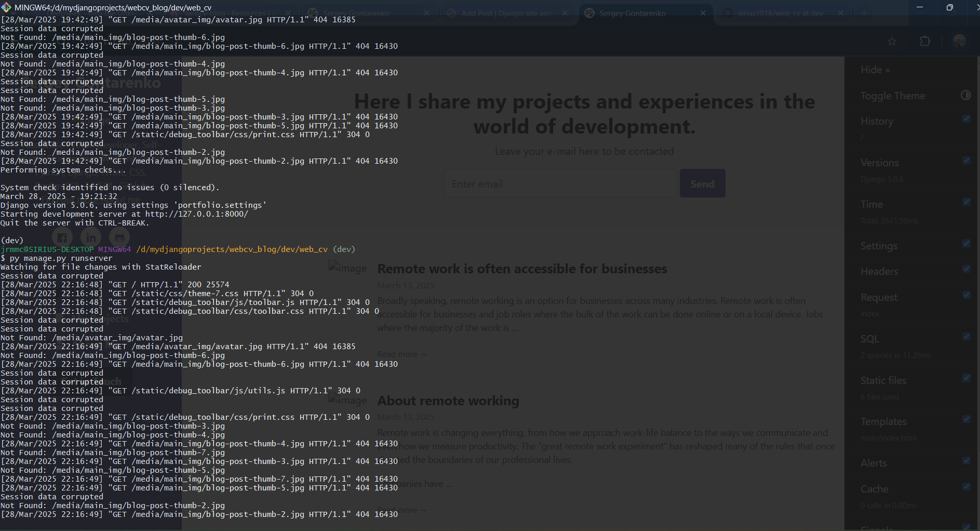Image resolution: width=980 pixels, height=531 pixels.
Task: Click the terminal line "$ py manage.py runserver"
Action: 57,258
